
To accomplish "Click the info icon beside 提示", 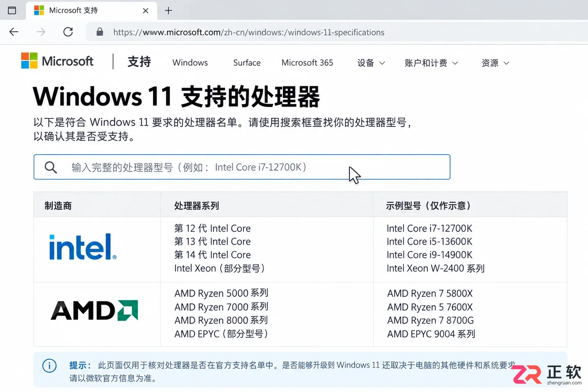I will pos(49,365).
